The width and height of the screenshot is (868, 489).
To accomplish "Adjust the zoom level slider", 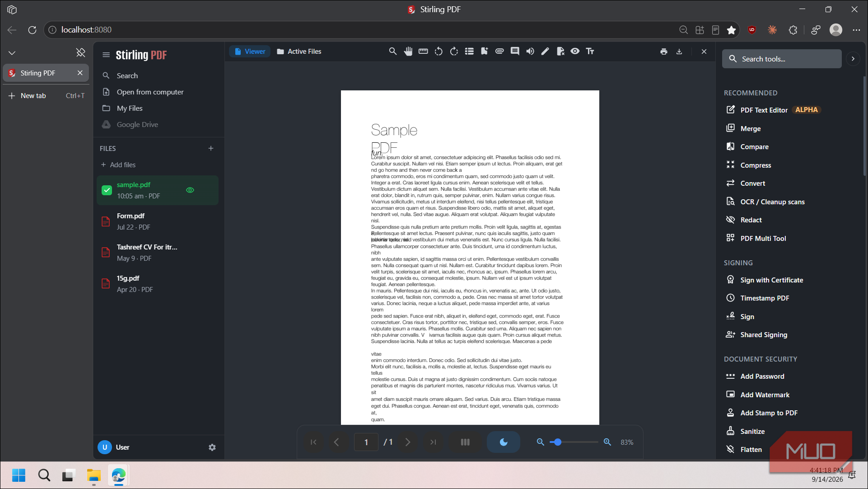I will pos(574,442).
